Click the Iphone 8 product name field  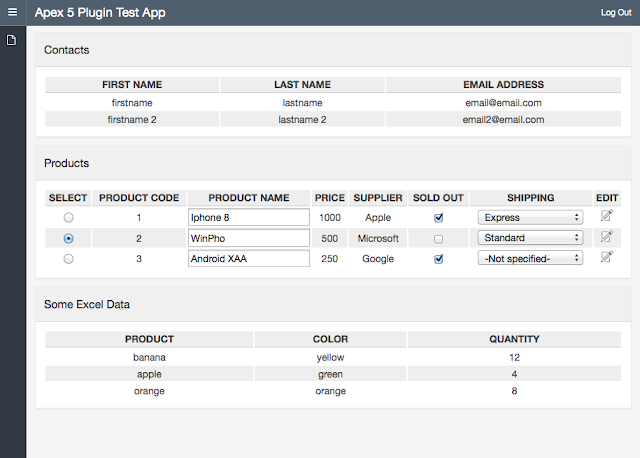click(x=248, y=217)
